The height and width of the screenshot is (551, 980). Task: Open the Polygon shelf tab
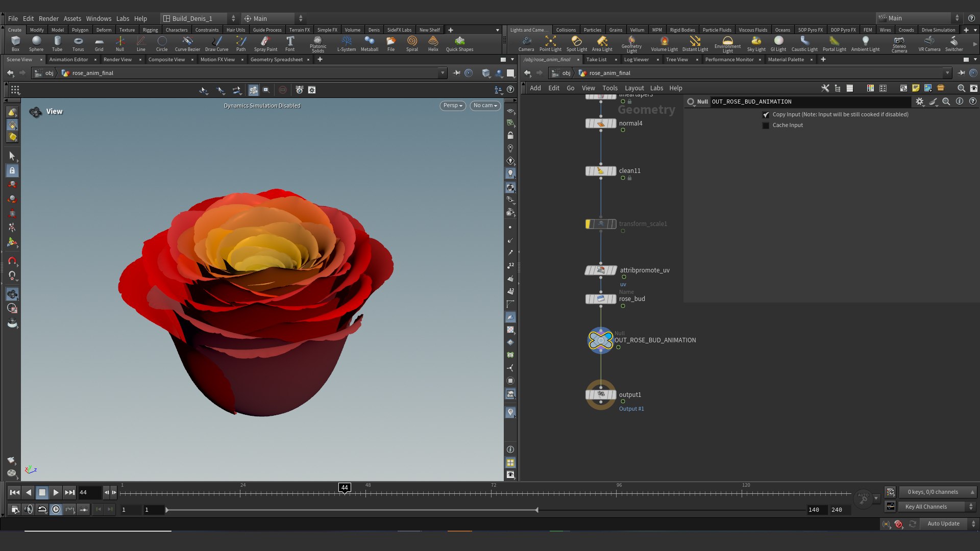point(80,30)
